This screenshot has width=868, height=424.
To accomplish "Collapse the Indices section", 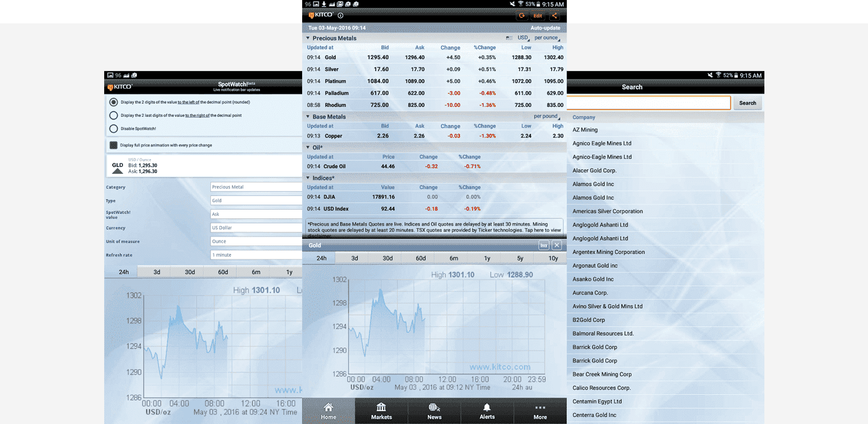I will 308,178.
